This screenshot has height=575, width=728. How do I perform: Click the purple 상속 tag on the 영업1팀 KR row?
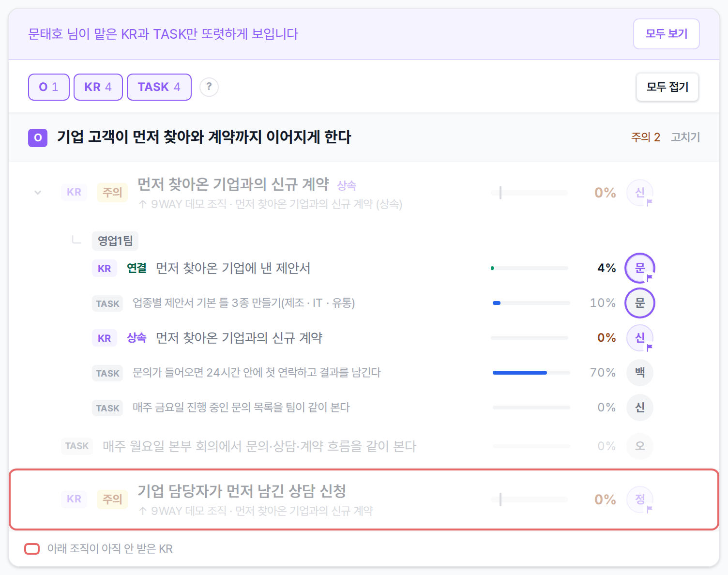pyautogui.click(x=136, y=338)
